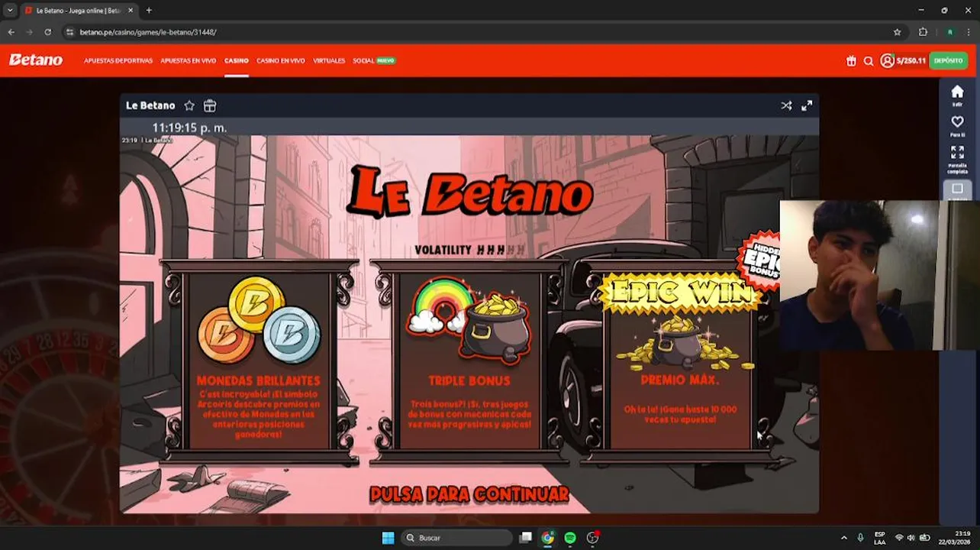980x550 pixels.
Task: Open Spotify from the taskbar
Action: pos(570,538)
